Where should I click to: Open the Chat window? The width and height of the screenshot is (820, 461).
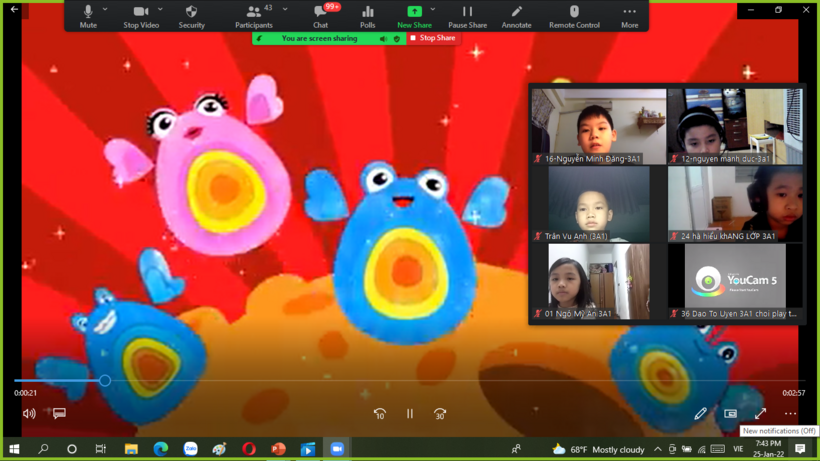(320, 15)
